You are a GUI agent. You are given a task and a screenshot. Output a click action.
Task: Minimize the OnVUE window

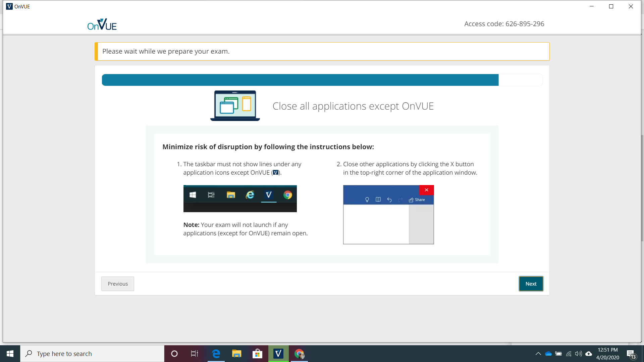pyautogui.click(x=592, y=6)
